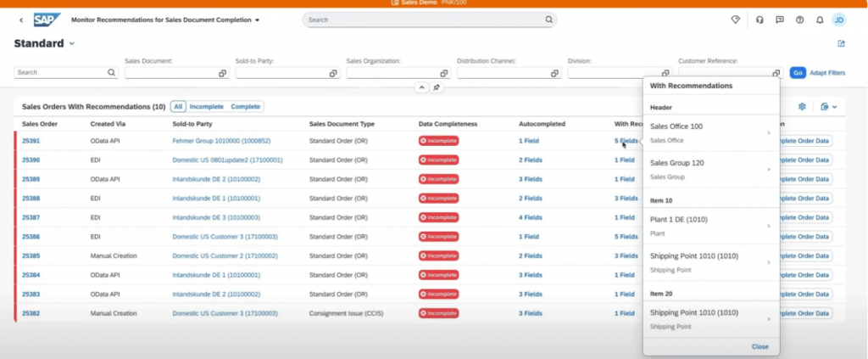Screen dimensions: 868x359
Task: Open the notifications bell
Action: tap(820, 20)
